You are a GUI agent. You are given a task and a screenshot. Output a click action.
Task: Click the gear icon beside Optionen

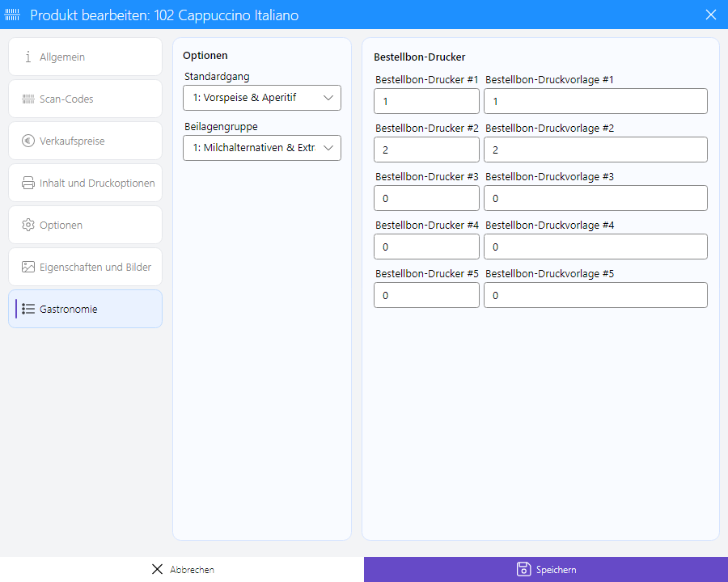tap(28, 225)
